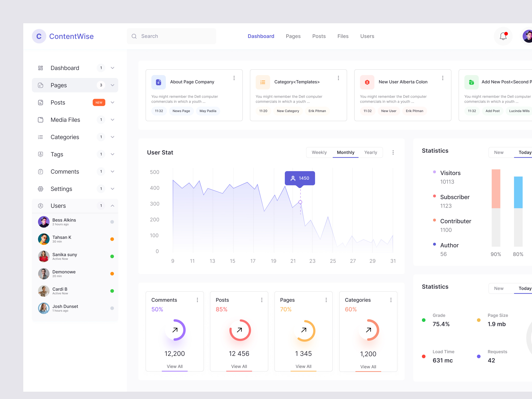This screenshot has width=532, height=399.
Task: Click the New Category tag chip
Action: click(288, 111)
